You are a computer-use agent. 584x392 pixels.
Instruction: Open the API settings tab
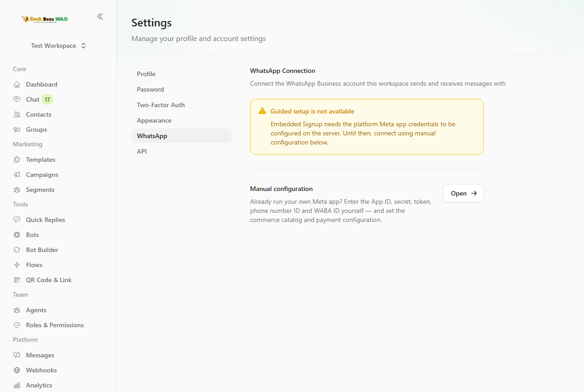[x=182, y=151]
